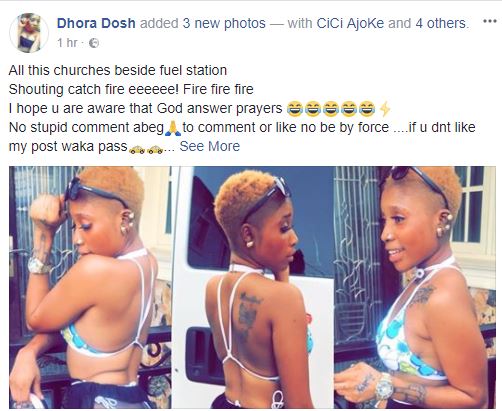Click the praying hands emoji
Screen dimensions: 502x411
point(173,128)
